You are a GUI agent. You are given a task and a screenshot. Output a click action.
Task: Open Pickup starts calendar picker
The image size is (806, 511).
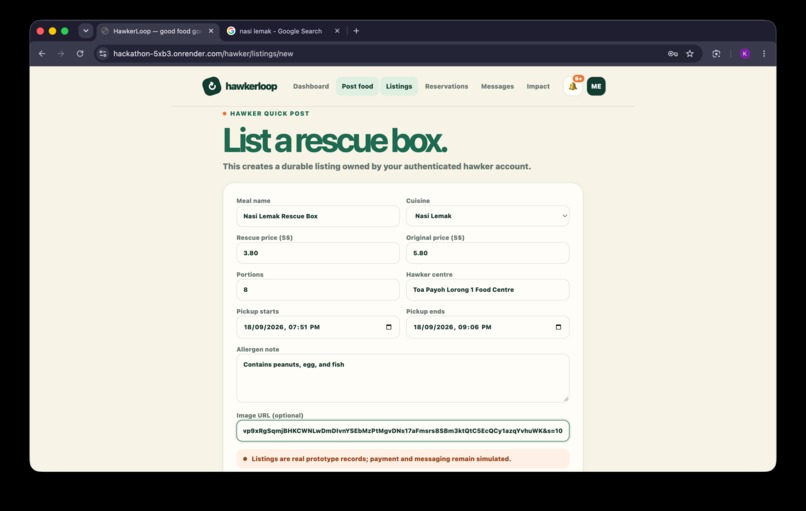[389, 327]
